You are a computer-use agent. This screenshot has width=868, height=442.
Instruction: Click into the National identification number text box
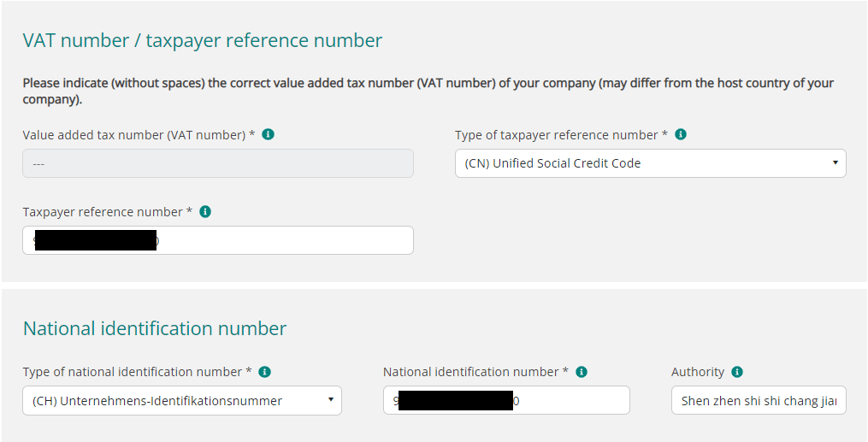click(x=506, y=400)
